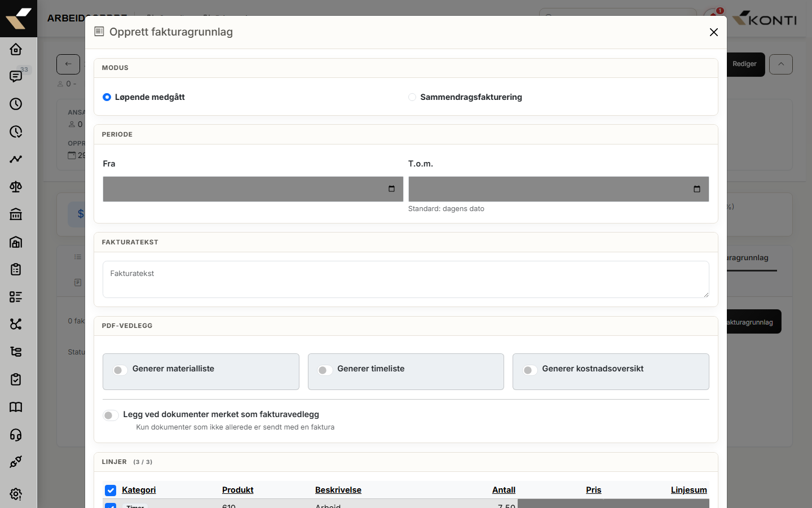Open the bank building icon
This screenshot has height=508, width=812.
click(x=16, y=214)
